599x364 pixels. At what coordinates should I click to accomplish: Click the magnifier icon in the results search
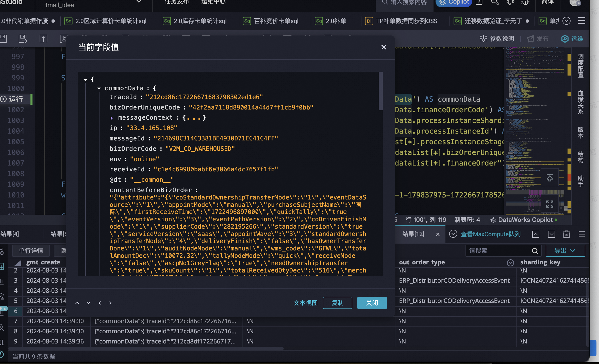(x=535, y=251)
